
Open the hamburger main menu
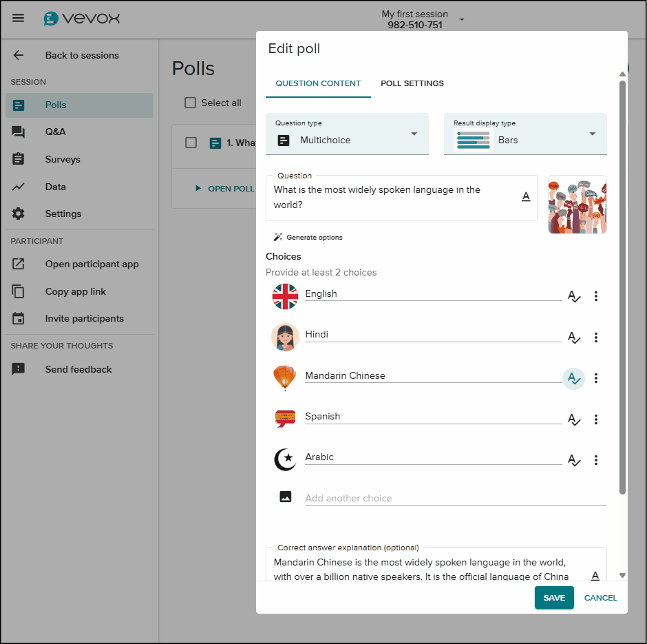(x=19, y=18)
